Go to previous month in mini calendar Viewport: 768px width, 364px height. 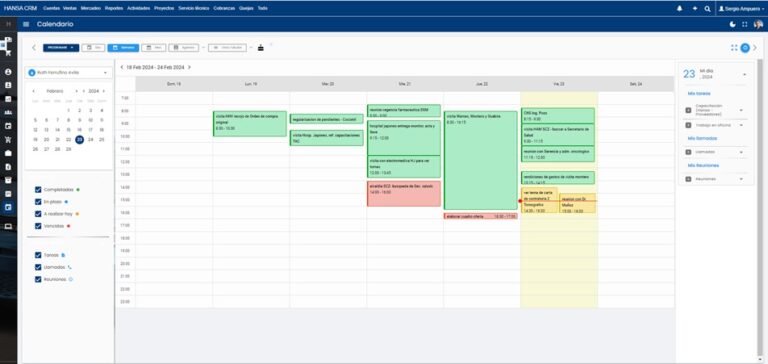point(34,91)
